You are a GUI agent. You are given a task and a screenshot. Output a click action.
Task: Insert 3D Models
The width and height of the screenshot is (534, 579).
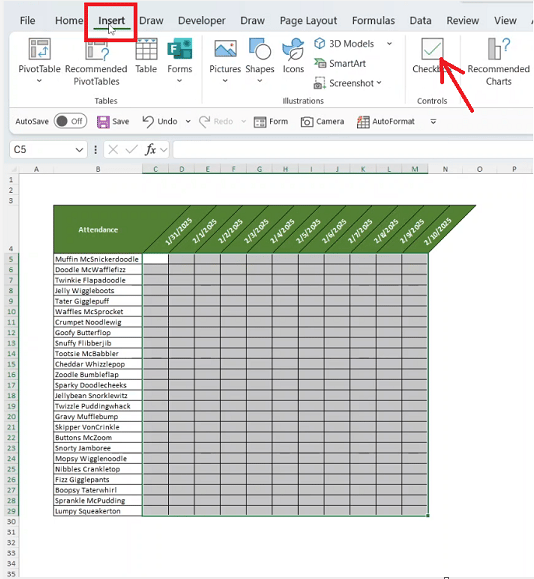[344, 44]
